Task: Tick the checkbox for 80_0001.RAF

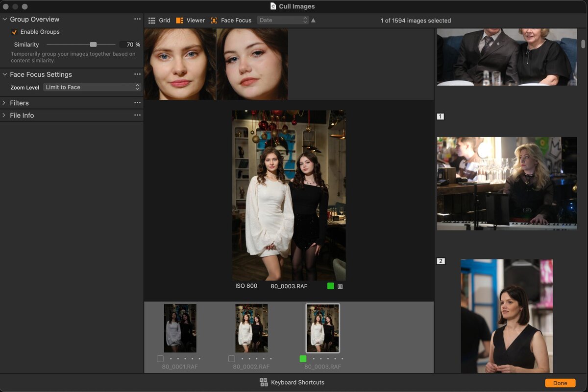Action: pos(160,359)
